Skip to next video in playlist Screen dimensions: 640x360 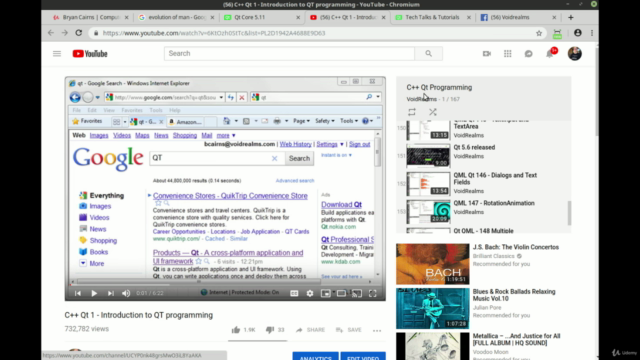(x=111, y=293)
